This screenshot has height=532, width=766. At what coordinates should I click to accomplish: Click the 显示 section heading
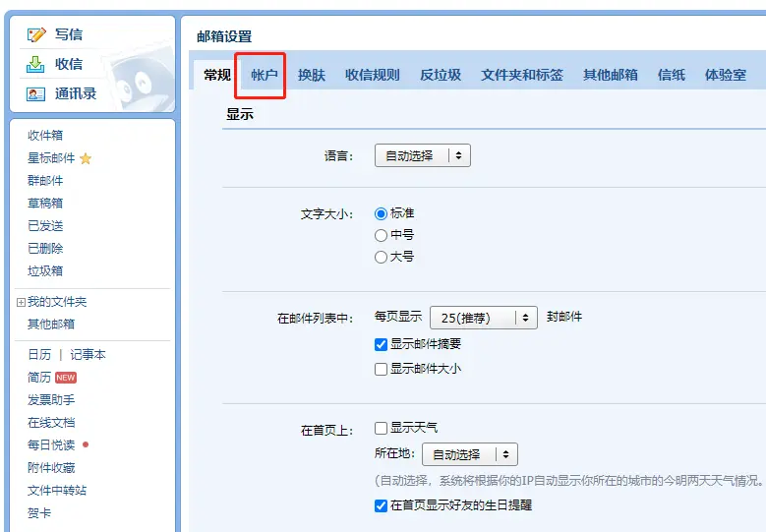[239, 114]
